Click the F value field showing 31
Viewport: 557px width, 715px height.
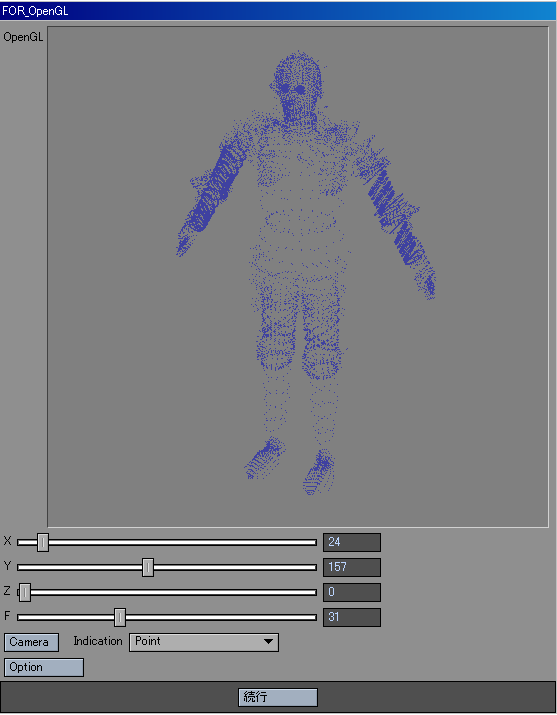pyautogui.click(x=352, y=617)
